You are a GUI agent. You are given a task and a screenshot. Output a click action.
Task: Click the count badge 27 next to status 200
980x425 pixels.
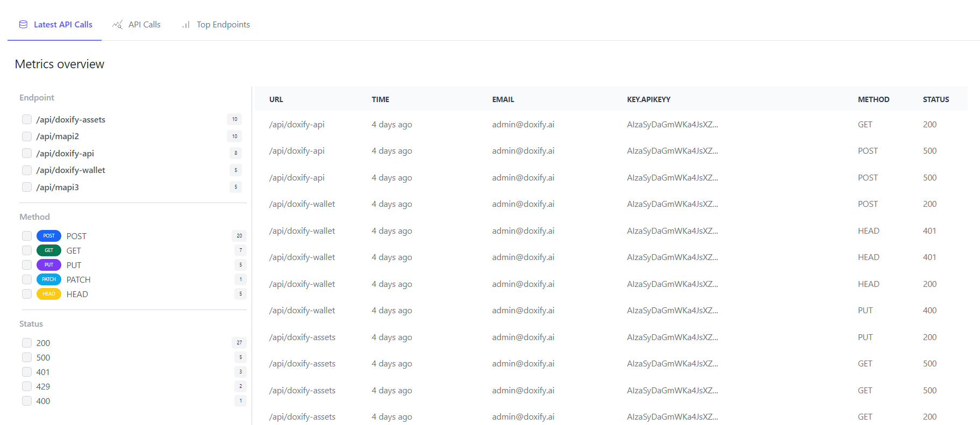click(239, 343)
